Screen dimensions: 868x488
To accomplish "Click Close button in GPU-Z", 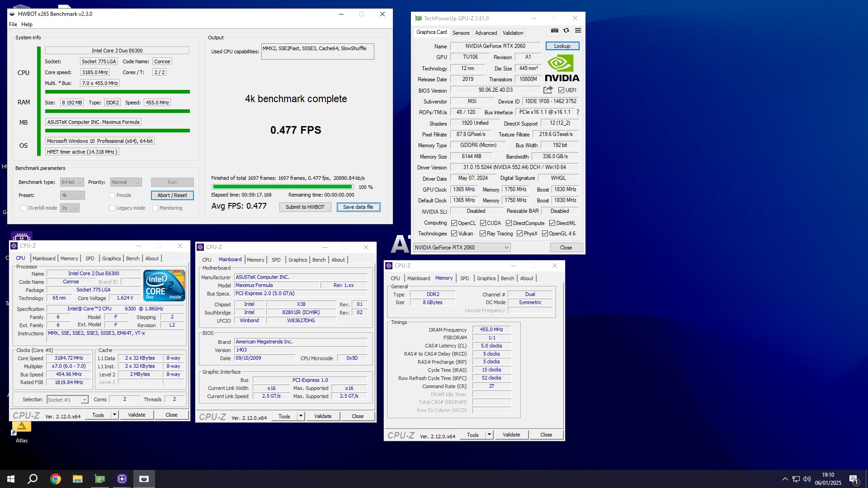I will click(566, 248).
